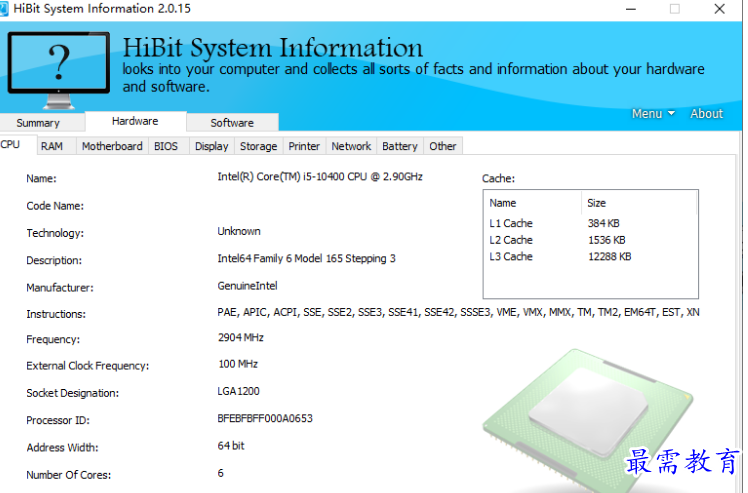Click the 1536 KB cache size value
The width and height of the screenshot is (748, 493).
point(606,240)
